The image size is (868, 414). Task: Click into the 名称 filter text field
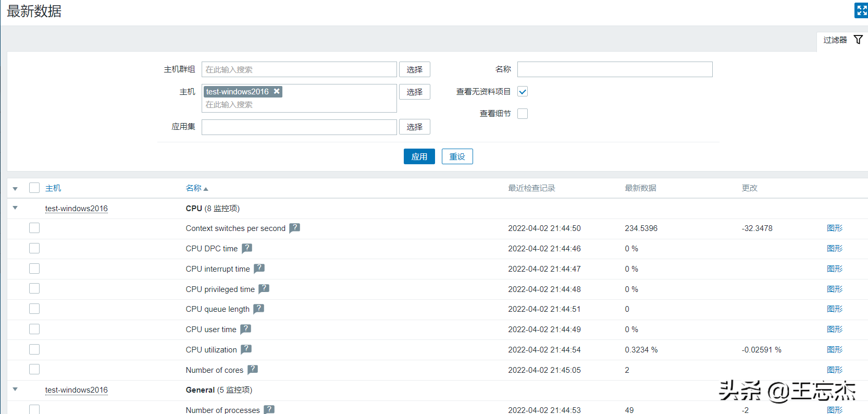(614, 69)
